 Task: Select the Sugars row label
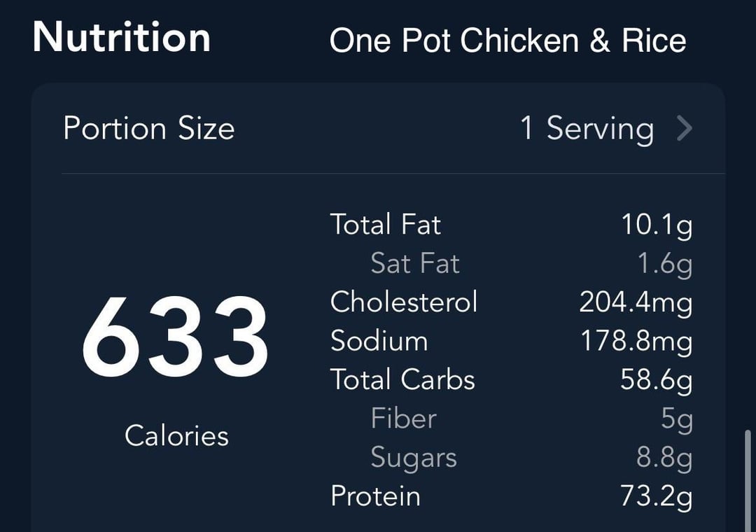click(x=414, y=458)
